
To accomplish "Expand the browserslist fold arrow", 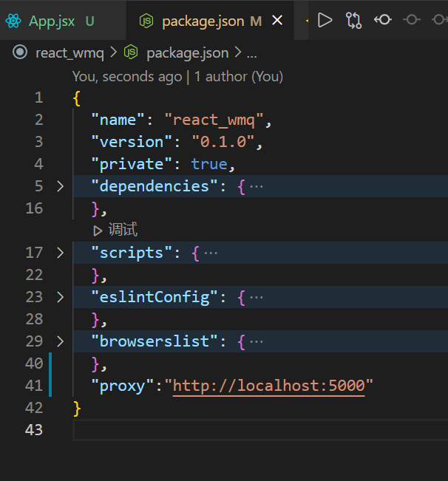I will click(60, 341).
